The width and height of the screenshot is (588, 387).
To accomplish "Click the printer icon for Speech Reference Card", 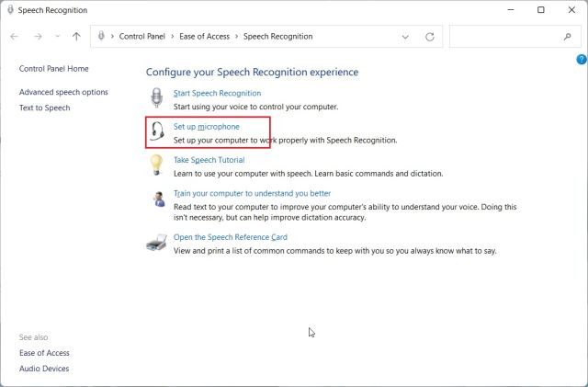I will point(157,243).
